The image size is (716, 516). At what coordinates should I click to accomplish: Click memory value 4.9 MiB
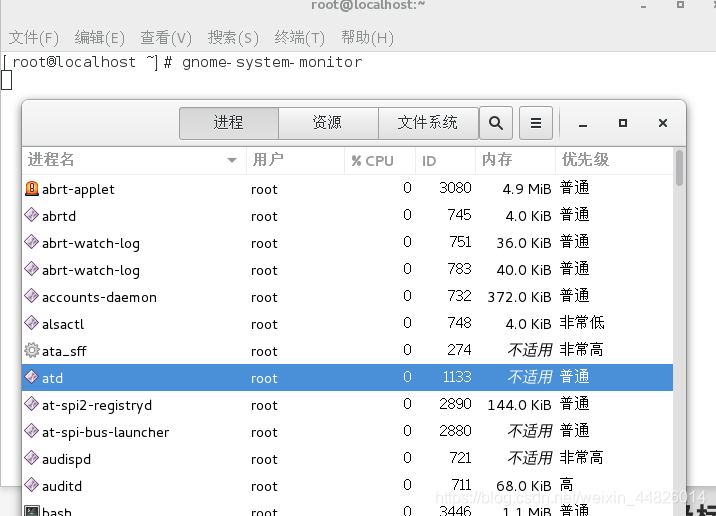(526, 189)
